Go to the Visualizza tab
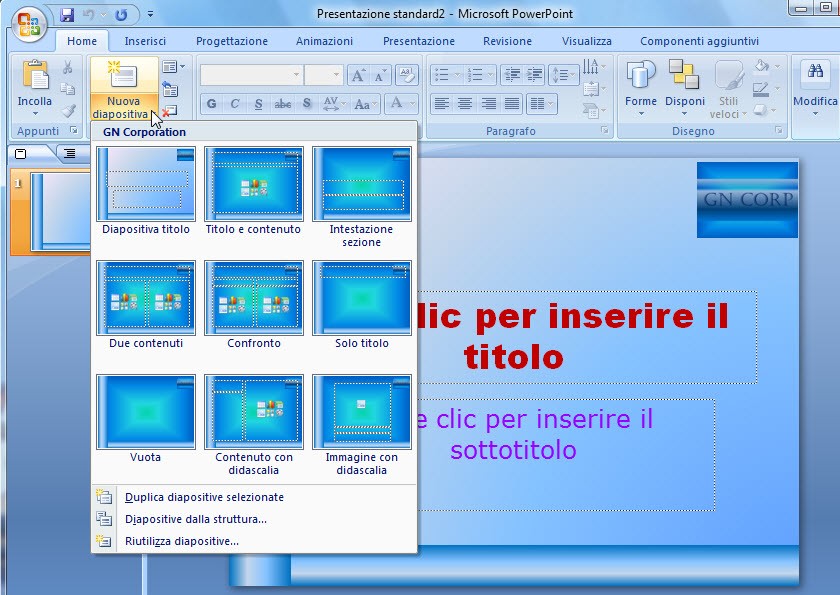 586,41
